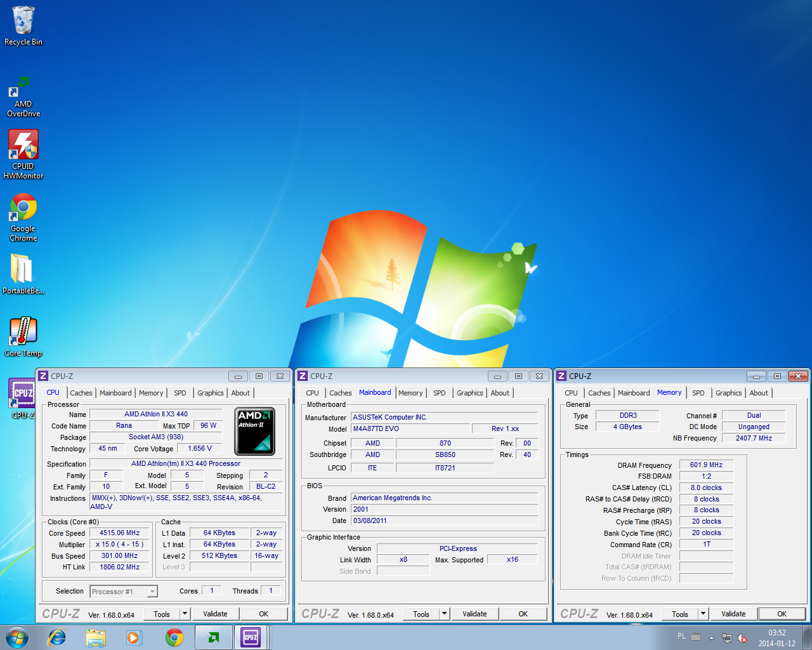Open Windows Media Player from the taskbar
Image resolution: width=812 pixels, height=650 pixels.
point(134,637)
